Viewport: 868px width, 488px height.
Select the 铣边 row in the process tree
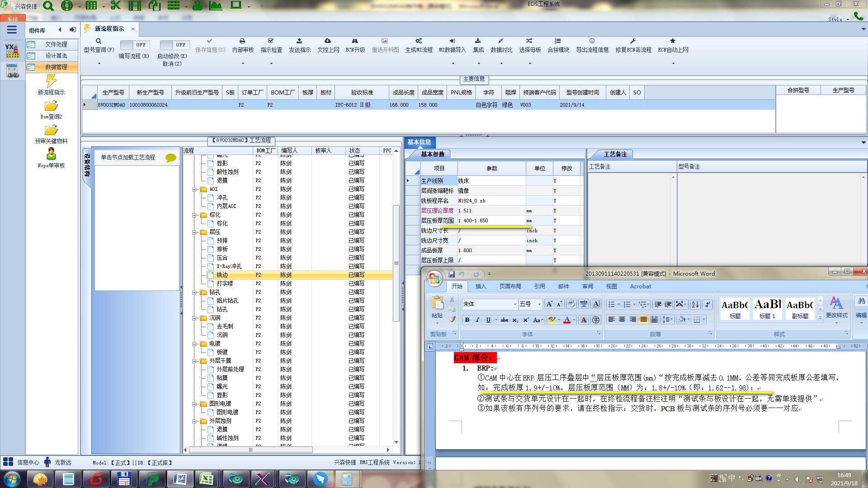point(222,275)
